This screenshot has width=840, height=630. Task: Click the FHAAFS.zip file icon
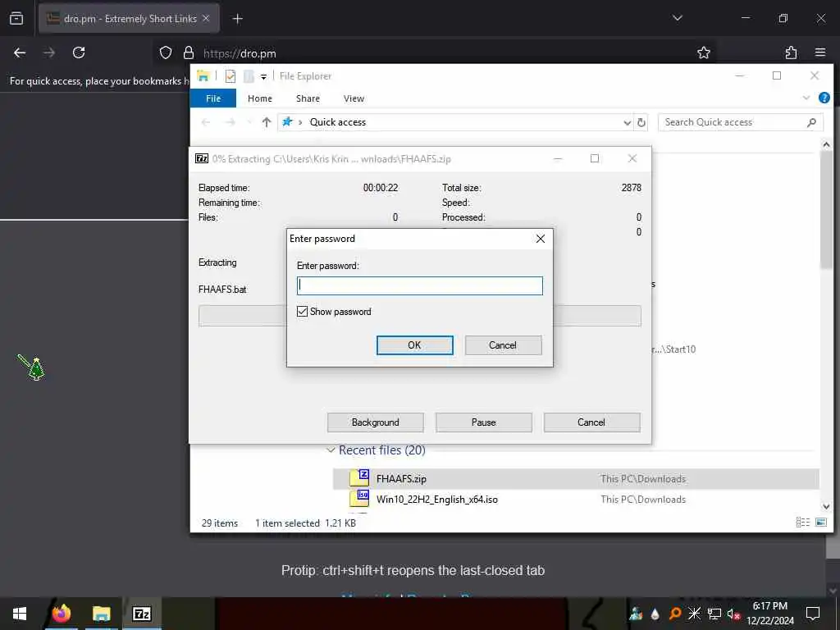[x=359, y=477]
